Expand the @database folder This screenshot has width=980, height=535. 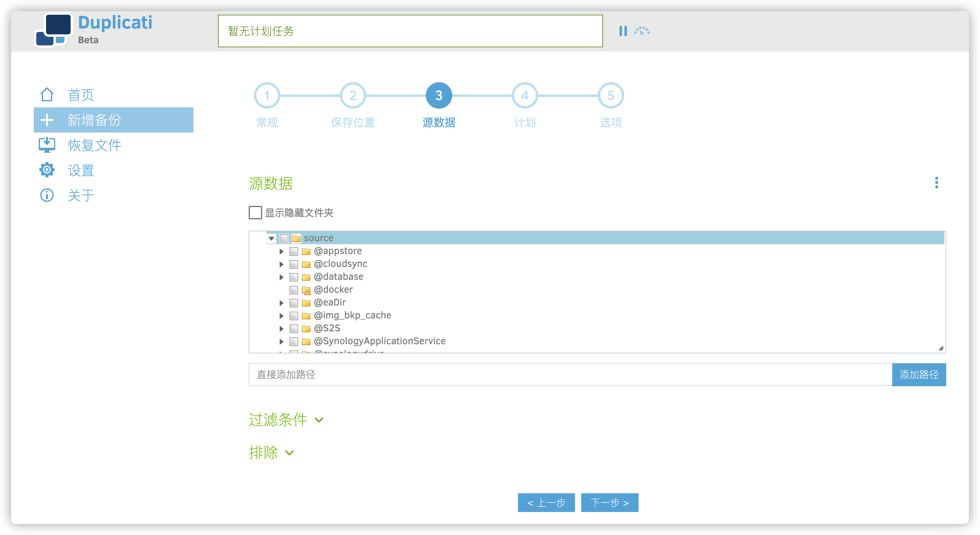tap(281, 277)
